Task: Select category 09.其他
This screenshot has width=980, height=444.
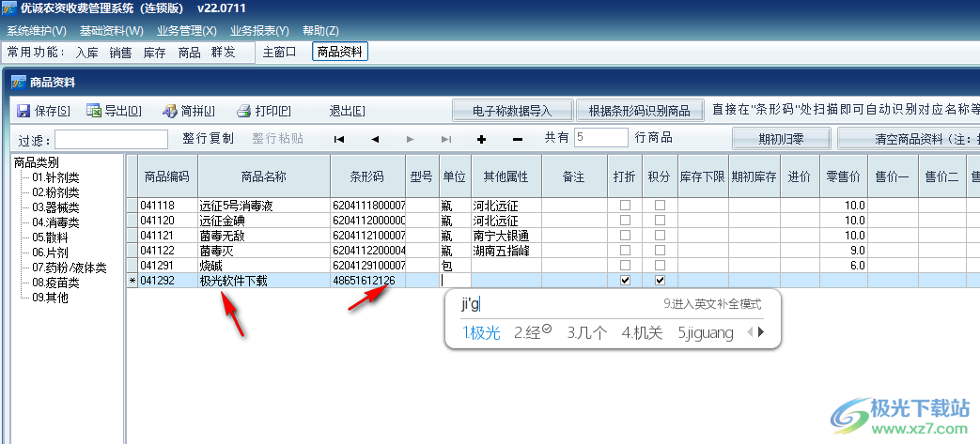Action: [51, 298]
